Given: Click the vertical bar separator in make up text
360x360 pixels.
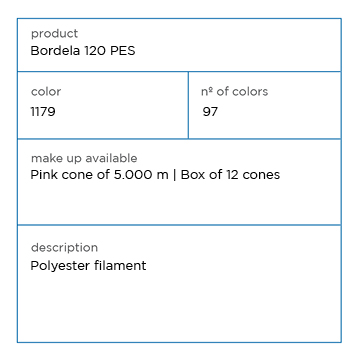Looking at the screenshot, I should 175,175.
